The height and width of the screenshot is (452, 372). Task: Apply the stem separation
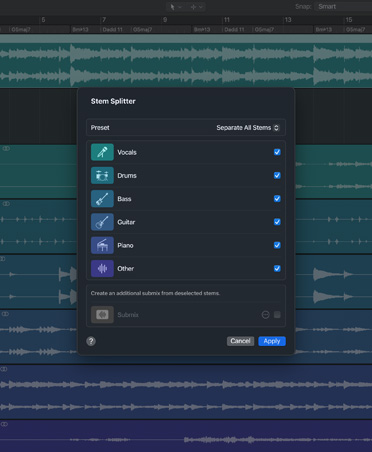coord(272,341)
